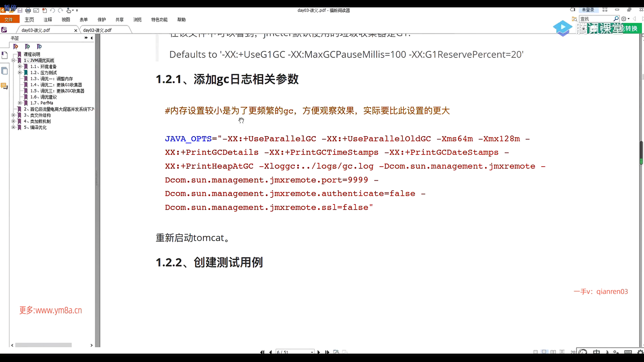Click the Save icon in quick toolbar
The height and width of the screenshot is (362, 644).
point(20,10)
